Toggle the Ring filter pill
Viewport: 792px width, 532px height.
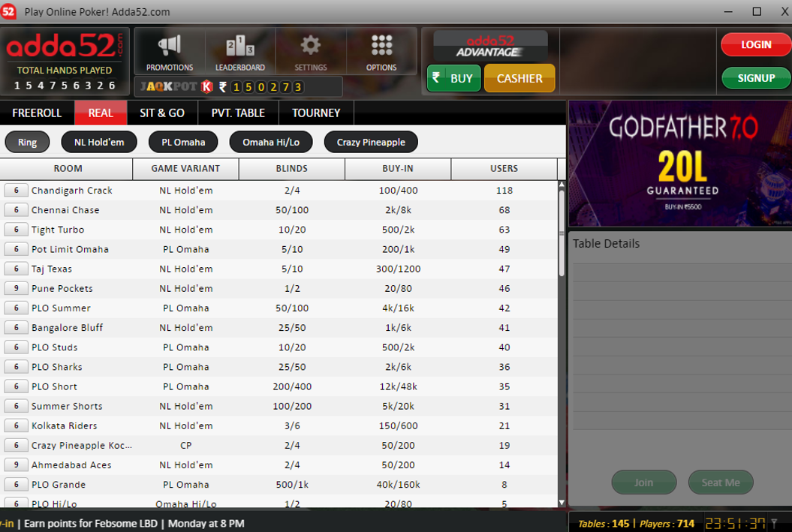tap(27, 143)
